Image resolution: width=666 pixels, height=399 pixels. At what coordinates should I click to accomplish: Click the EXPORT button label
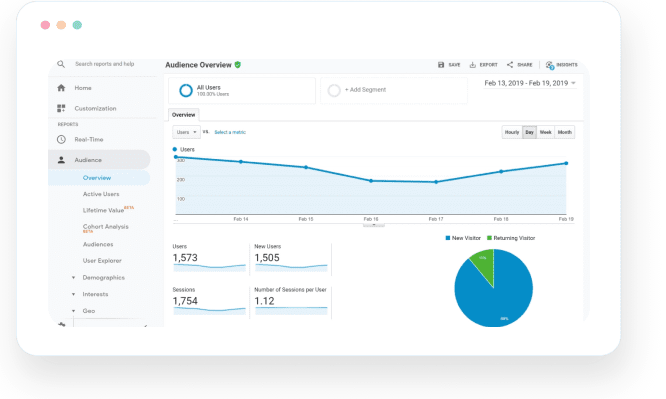coord(488,65)
